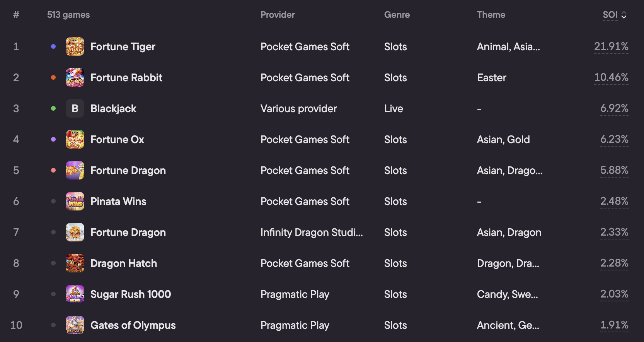This screenshot has width=644, height=342.
Task: Click the Gates of Olympus icon
Action: pyautogui.click(x=75, y=325)
